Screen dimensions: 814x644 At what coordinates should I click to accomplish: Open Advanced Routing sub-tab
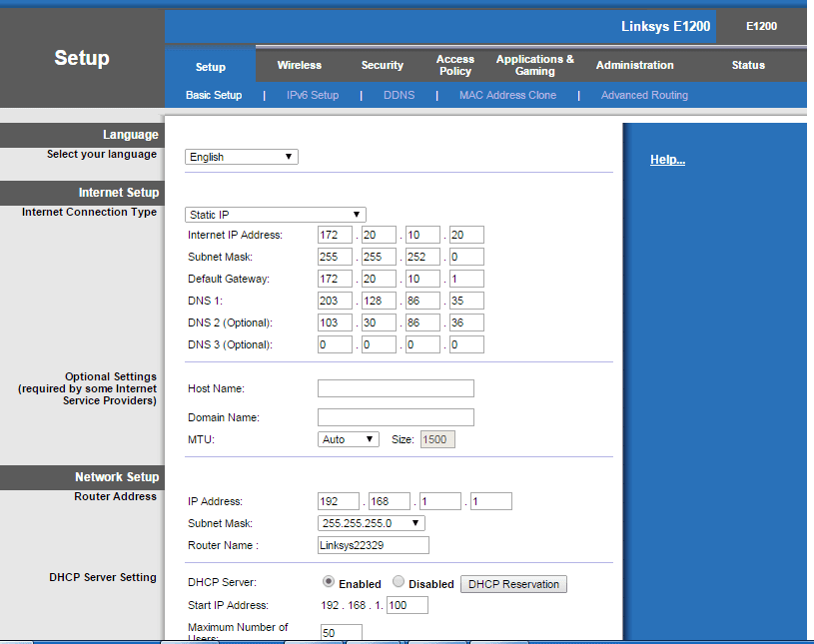644,95
